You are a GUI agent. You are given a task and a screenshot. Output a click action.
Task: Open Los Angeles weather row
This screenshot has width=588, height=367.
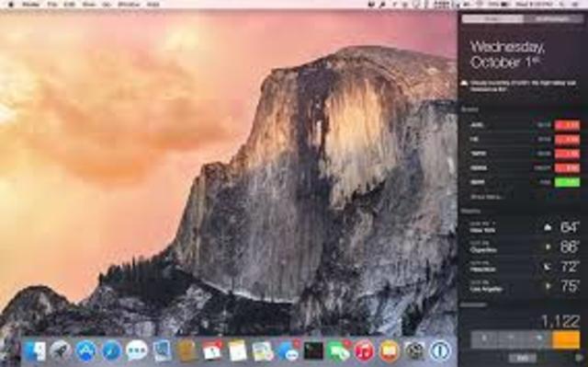click(x=524, y=286)
